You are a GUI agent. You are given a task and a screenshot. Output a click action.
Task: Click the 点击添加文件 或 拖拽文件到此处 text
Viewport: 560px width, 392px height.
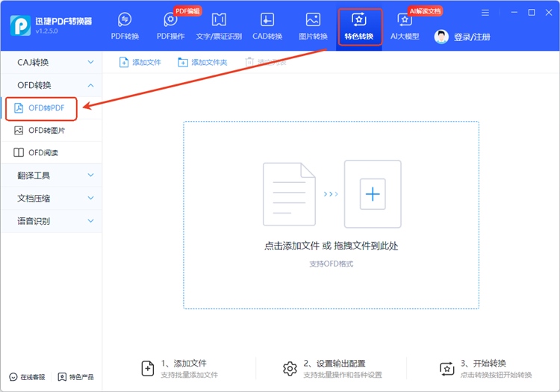pyautogui.click(x=331, y=246)
